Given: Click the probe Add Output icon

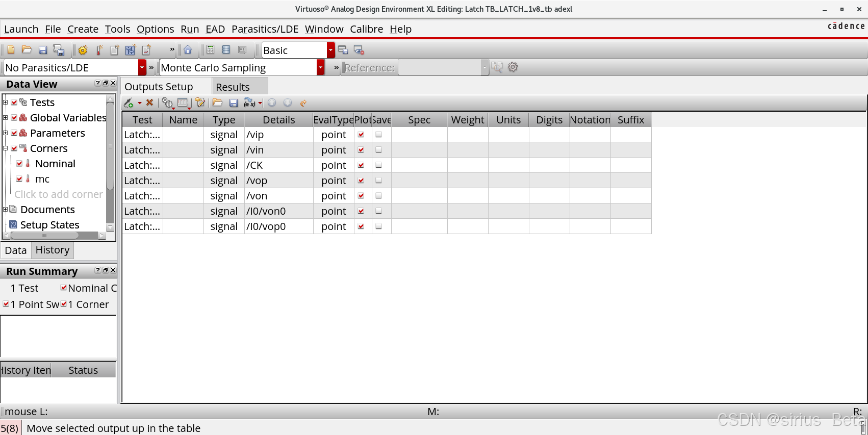Looking at the screenshot, I should click(129, 103).
